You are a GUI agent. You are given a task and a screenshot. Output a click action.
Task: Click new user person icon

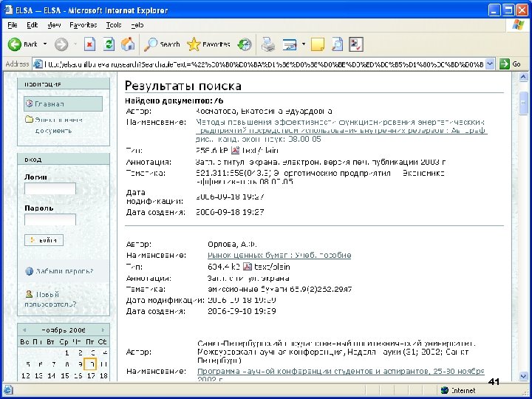[29, 294]
